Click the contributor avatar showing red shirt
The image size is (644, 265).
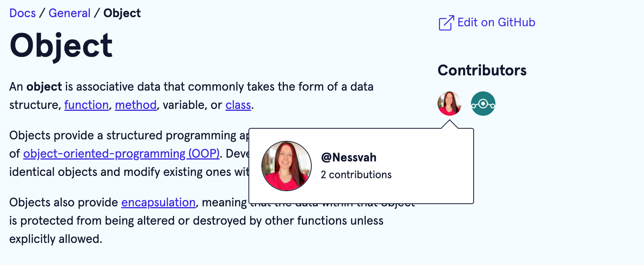450,104
